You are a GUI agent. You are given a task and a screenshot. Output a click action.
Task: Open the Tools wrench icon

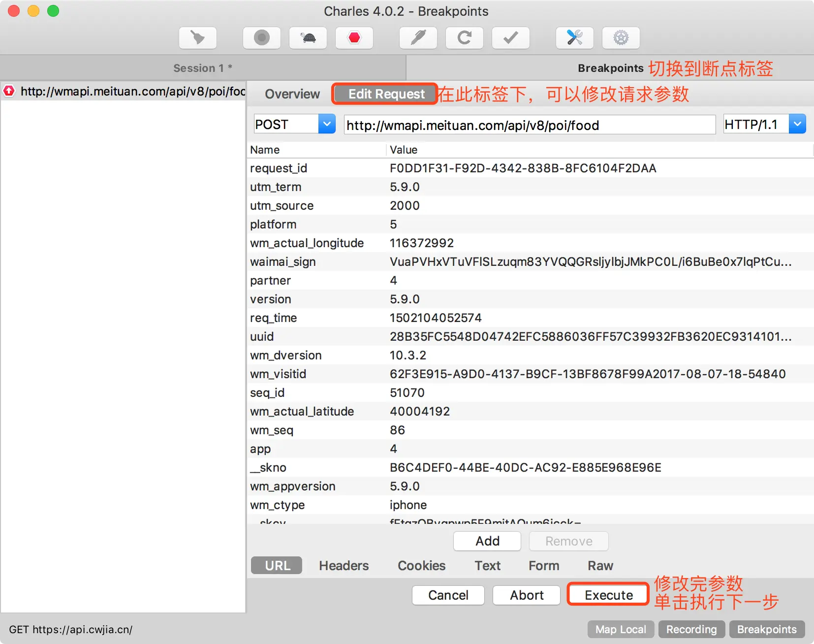tap(575, 38)
